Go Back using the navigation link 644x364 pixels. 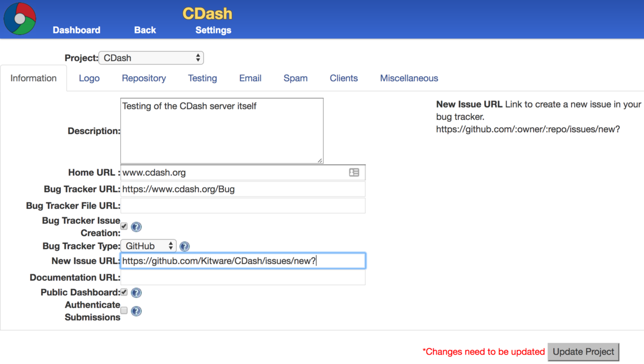tap(145, 30)
